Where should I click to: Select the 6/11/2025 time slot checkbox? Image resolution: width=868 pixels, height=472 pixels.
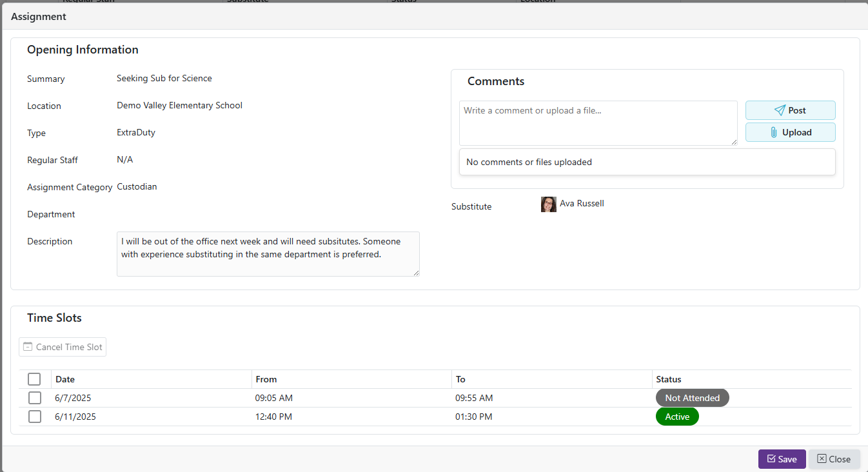(35, 417)
